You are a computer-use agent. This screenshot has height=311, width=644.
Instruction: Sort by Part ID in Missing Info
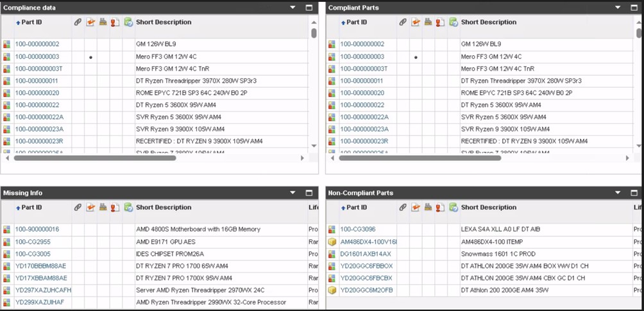pyautogui.click(x=31, y=208)
